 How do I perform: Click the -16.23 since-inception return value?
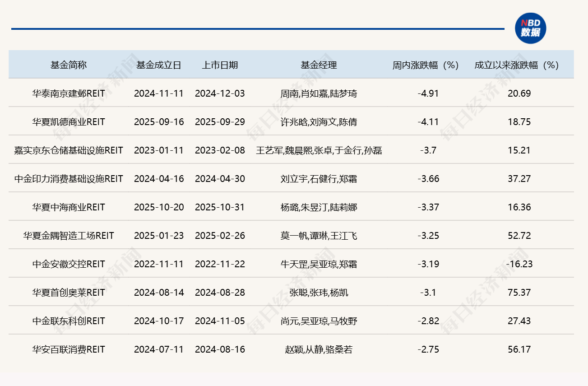point(519,264)
